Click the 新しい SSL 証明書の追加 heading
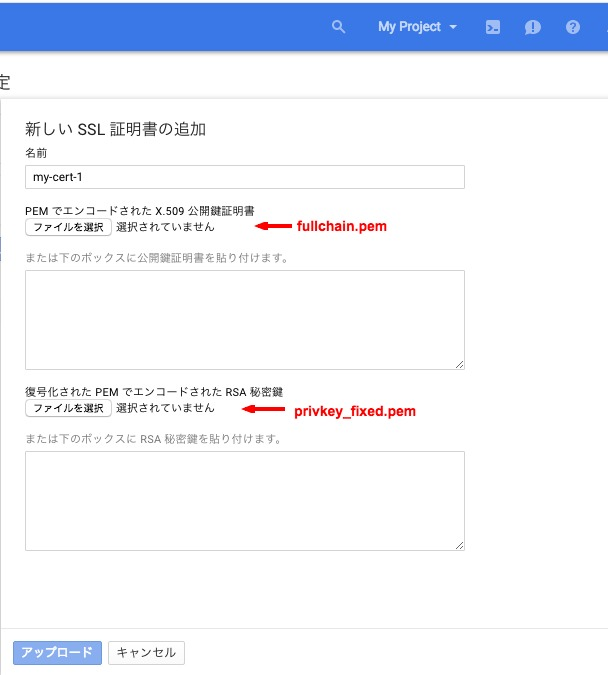 pyautogui.click(x=115, y=129)
